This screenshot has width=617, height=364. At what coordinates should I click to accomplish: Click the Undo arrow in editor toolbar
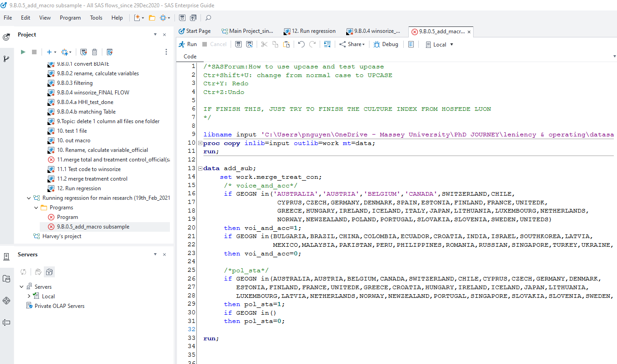(301, 44)
